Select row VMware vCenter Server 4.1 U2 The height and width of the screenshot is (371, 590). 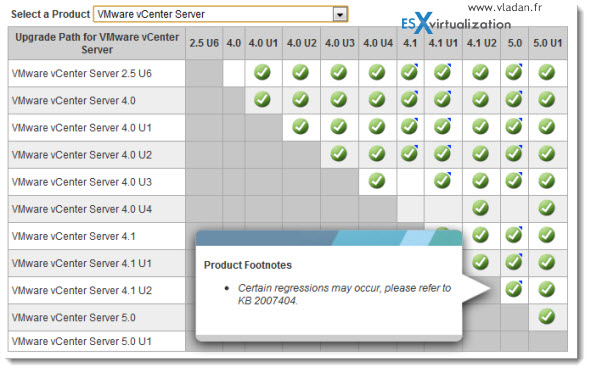(x=97, y=290)
